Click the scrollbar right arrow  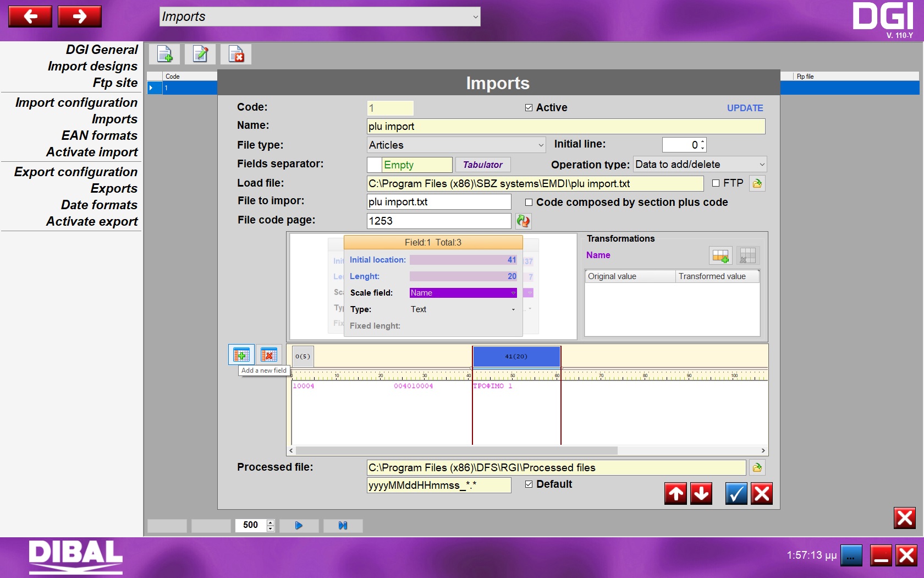coord(763,450)
